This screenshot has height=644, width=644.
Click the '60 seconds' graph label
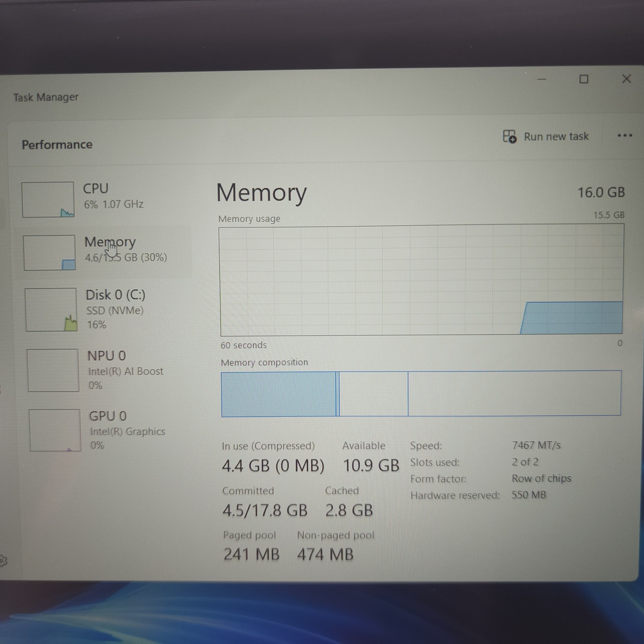click(x=244, y=345)
